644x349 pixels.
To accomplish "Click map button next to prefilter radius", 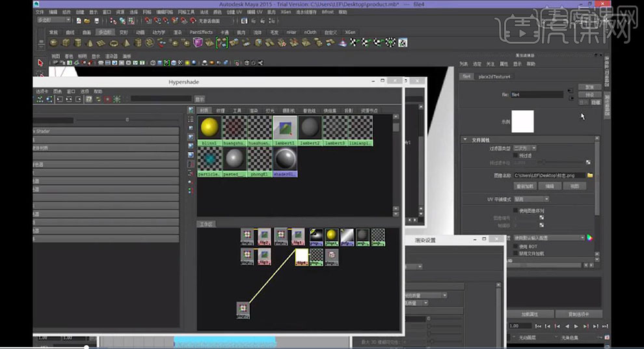I will pyautogui.click(x=588, y=163).
